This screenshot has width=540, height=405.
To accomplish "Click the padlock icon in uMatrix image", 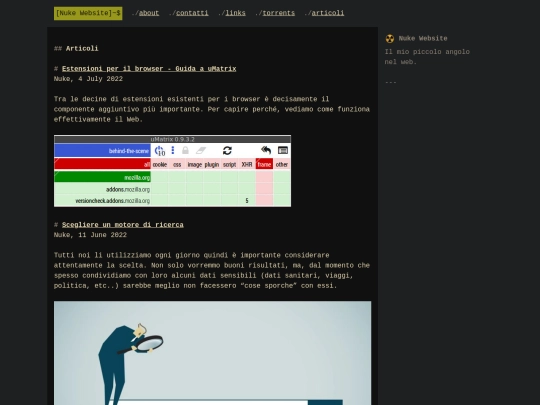I will coord(185,150).
